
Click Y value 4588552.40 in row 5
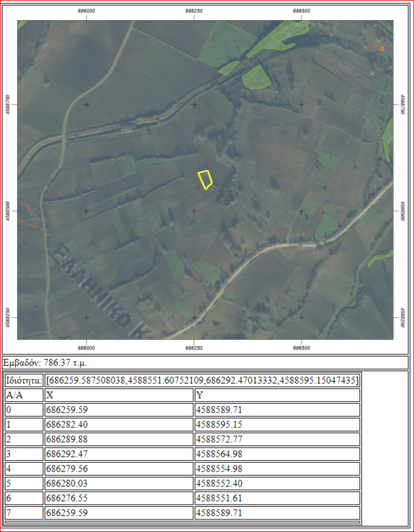pyautogui.click(x=277, y=483)
